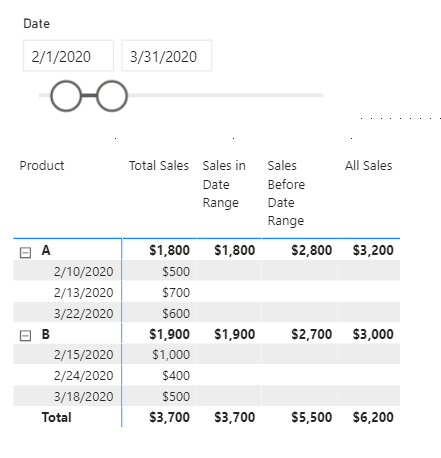Select the 2/24/2020 row

(x=207, y=375)
